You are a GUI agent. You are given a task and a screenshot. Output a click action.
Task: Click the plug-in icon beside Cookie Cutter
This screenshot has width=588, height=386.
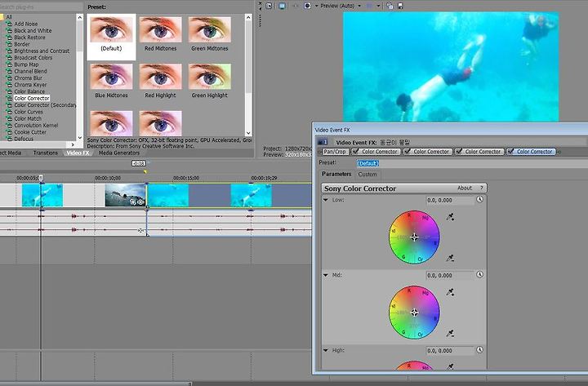click(9, 132)
